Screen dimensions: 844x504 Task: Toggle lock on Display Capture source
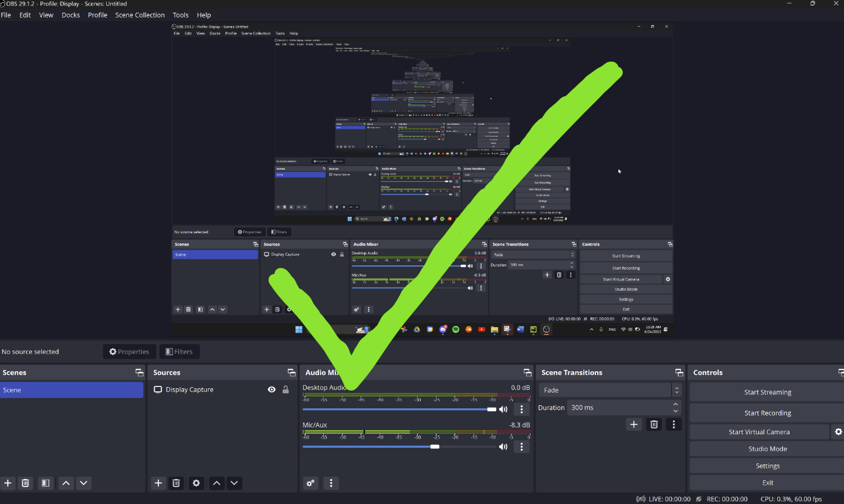(286, 390)
